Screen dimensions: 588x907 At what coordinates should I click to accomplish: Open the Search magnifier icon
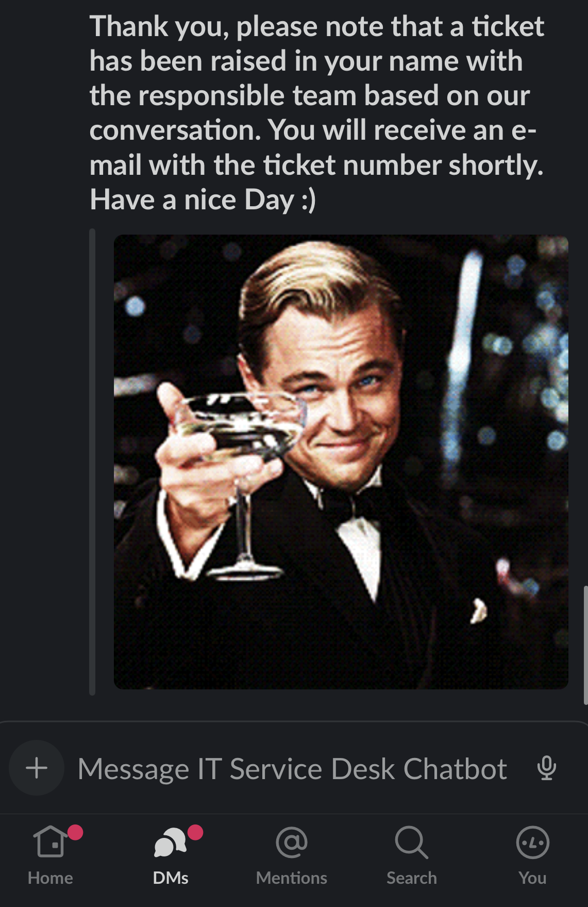click(x=411, y=842)
